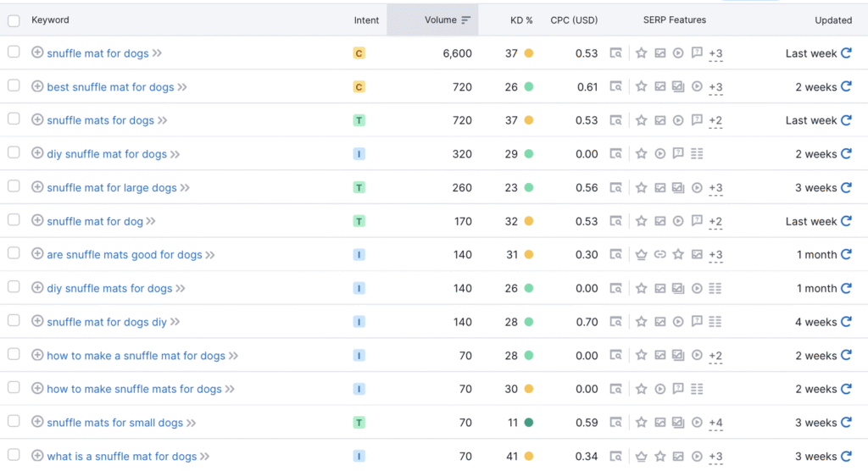Open SERP view icon for 'snuffle mats for dogs'

(x=616, y=120)
